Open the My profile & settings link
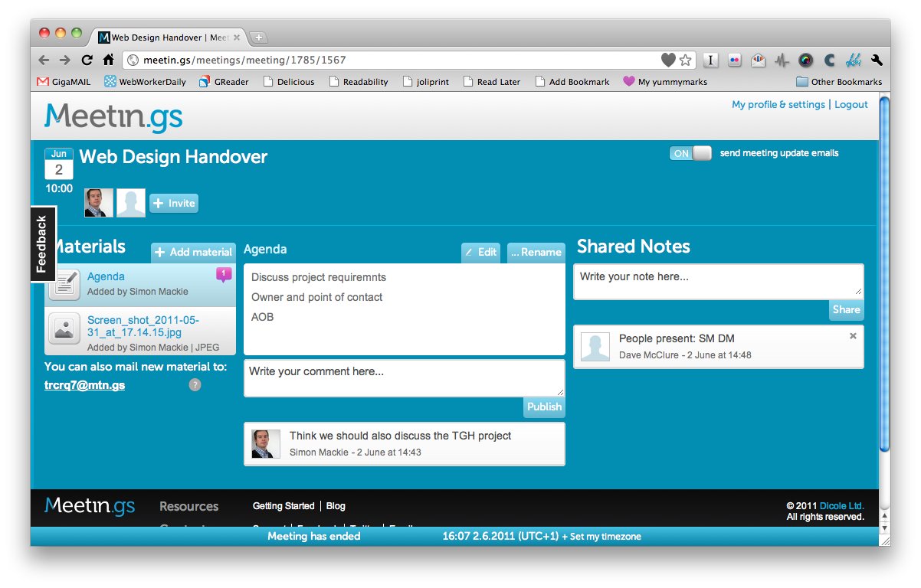The width and height of the screenshot is (921, 588). coord(778,105)
